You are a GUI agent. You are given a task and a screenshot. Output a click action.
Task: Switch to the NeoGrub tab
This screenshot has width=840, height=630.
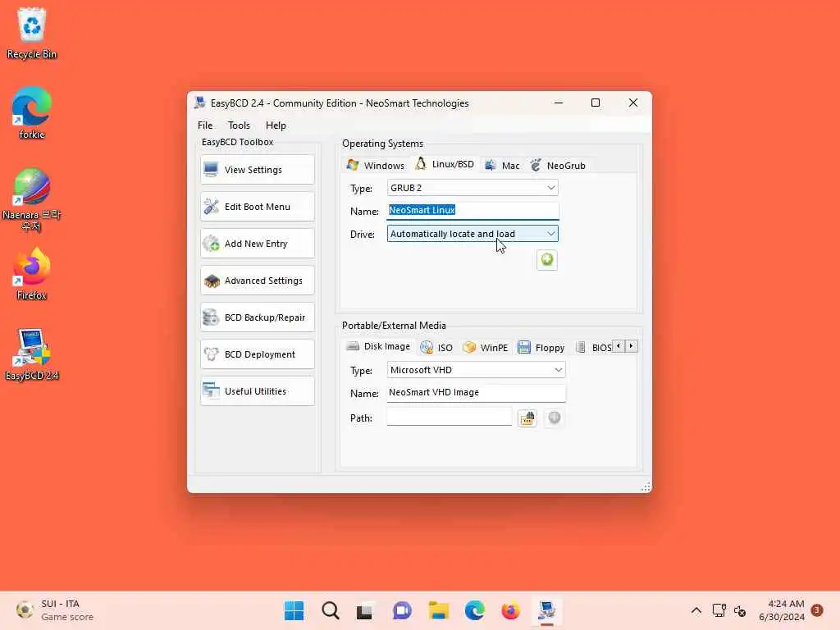tap(558, 166)
